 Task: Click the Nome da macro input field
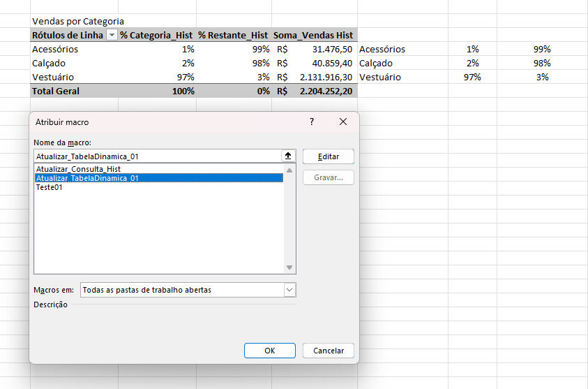(x=158, y=156)
